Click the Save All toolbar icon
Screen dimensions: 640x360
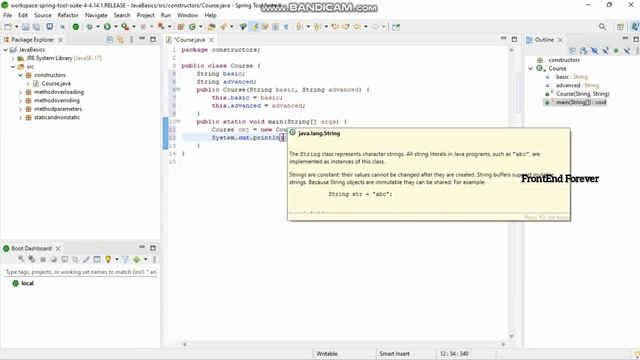pos(36,27)
